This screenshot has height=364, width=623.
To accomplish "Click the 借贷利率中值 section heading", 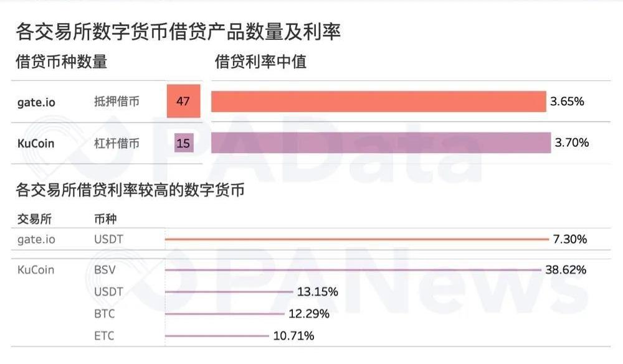I will coord(260,62).
